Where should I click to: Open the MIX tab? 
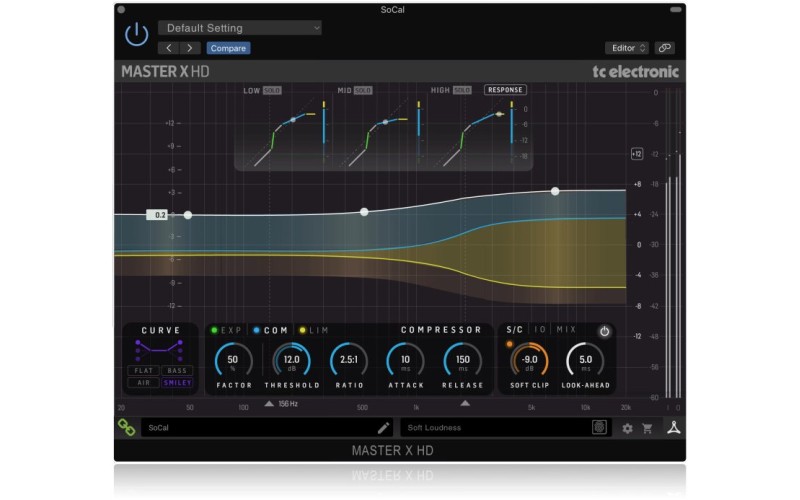[566, 330]
